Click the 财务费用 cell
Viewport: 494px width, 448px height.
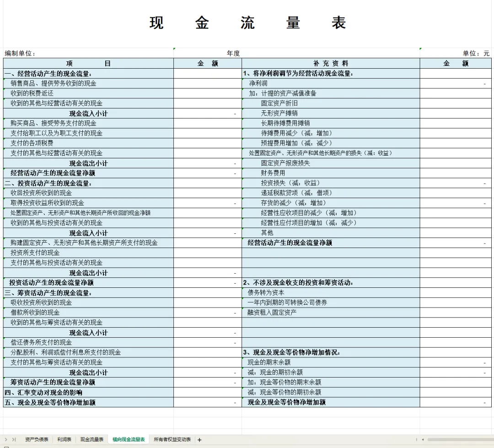click(331, 173)
